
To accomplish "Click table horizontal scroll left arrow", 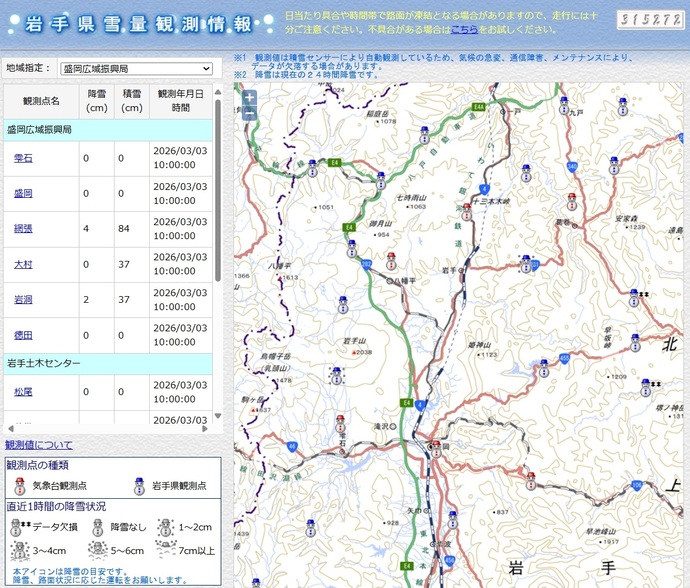I will tap(11, 428).
